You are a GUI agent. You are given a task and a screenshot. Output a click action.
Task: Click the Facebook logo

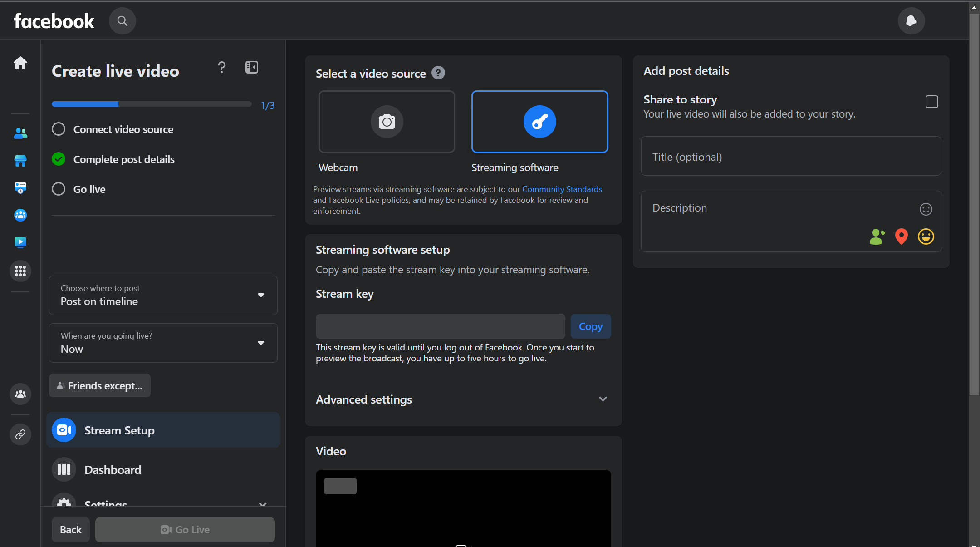click(x=54, y=21)
